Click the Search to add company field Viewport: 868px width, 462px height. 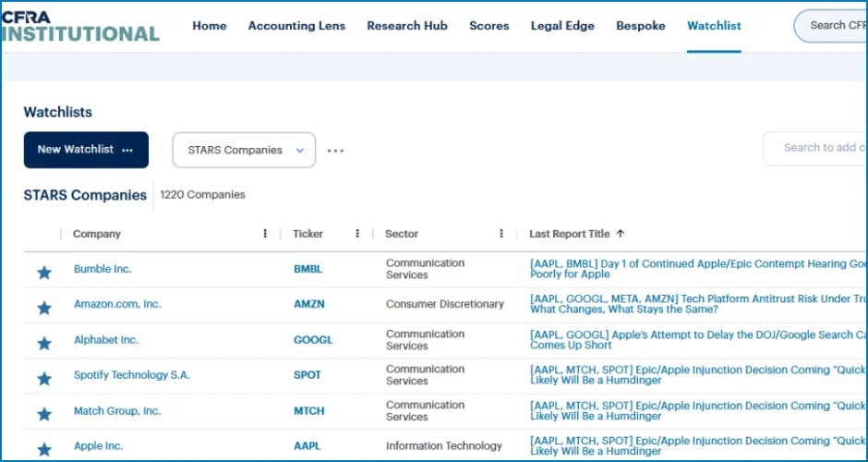(x=815, y=149)
